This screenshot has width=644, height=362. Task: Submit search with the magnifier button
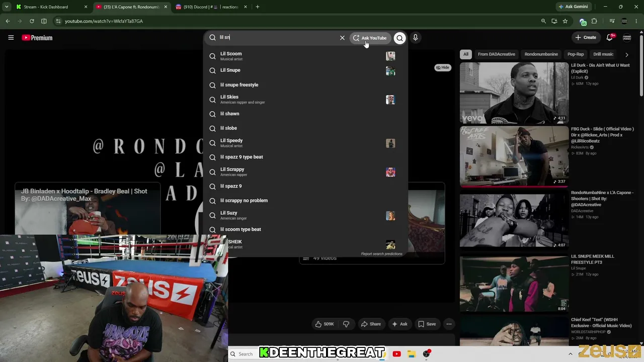coord(399,38)
